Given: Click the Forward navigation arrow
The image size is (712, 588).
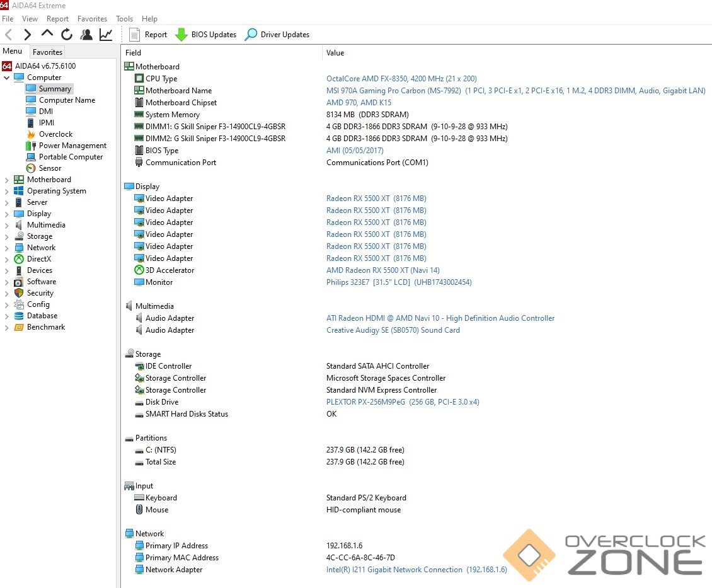Looking at the screenshot, I should [x=27, y=35].
